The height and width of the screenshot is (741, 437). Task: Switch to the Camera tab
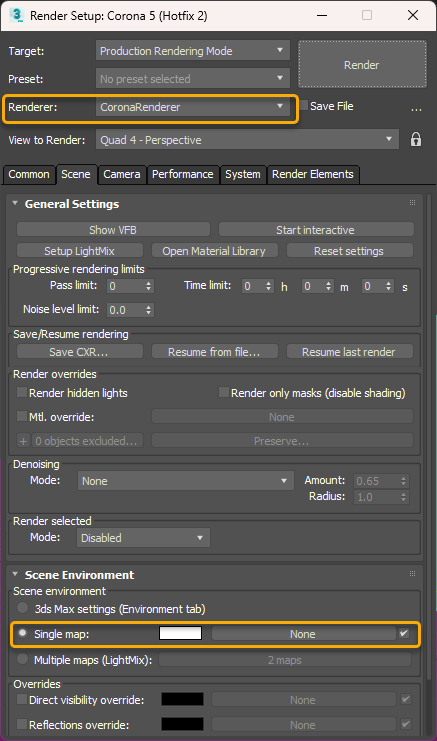pyautogui.click(x=122, y=174)
